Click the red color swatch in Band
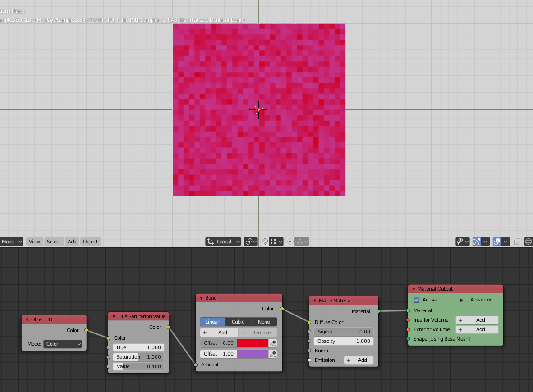The height and width of the screenshot is (392, 533). click(x=252, y=343)
